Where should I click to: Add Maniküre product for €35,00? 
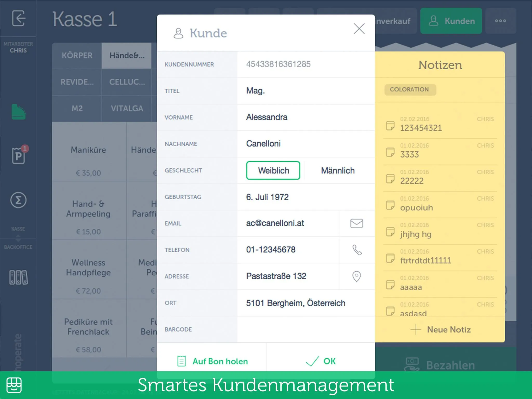pos(89,152)
